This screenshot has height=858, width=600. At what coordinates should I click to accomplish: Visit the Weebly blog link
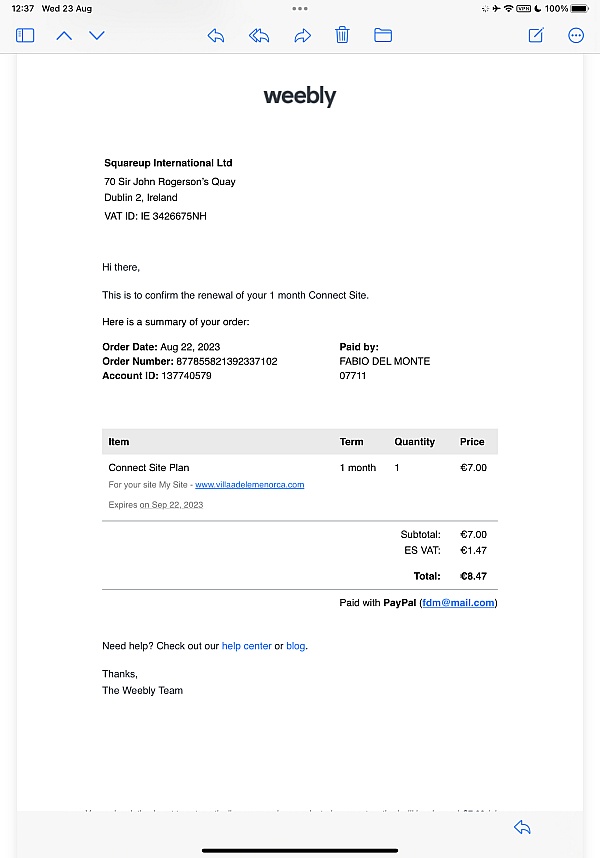(295, 646)
